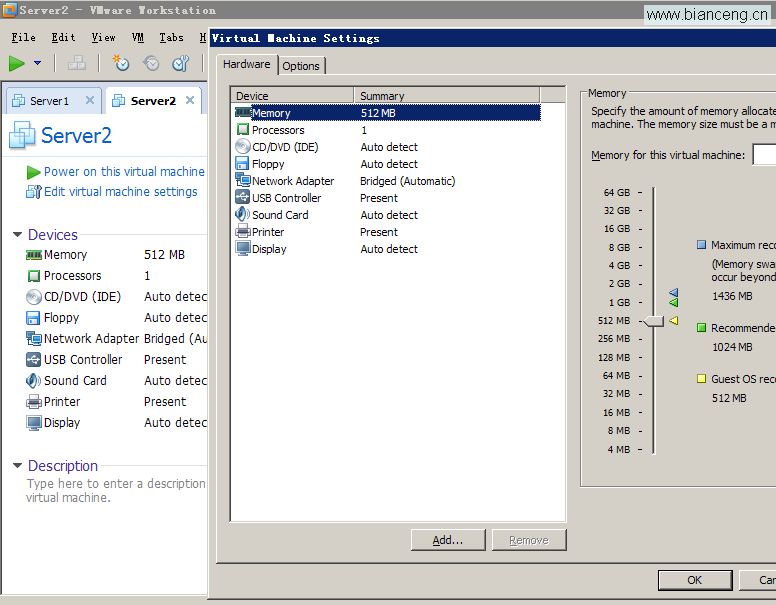
Task: Click the green Power On toolbar arrow
Action: coord(16,63)
